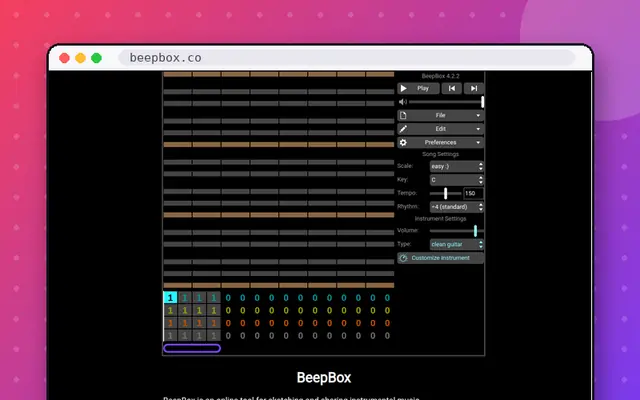Viewport: 640px width, 400px height.
Task: Click Customize Instrument
Action: [x=440, y=258]
